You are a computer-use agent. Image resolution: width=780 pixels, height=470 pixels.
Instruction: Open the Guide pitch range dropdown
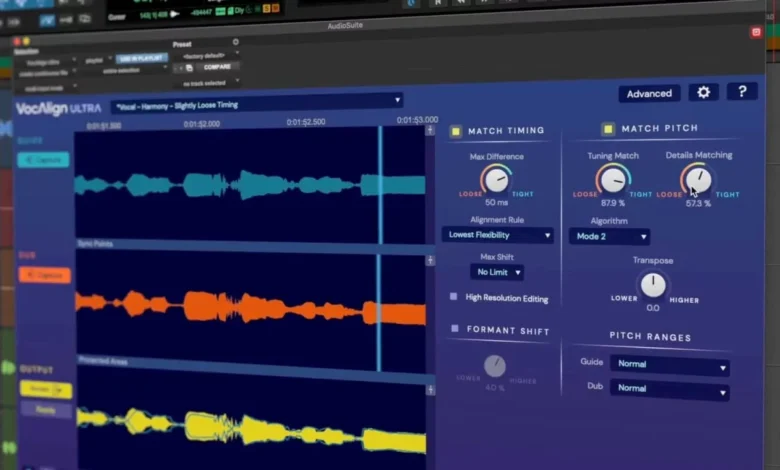coord(670,365)
